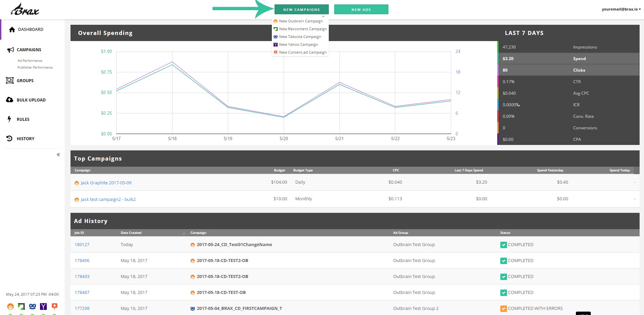Click the Bulk Upload cloud icon
Screen dimensions: 644x315
pyautogui.click(x=10, y=100)
